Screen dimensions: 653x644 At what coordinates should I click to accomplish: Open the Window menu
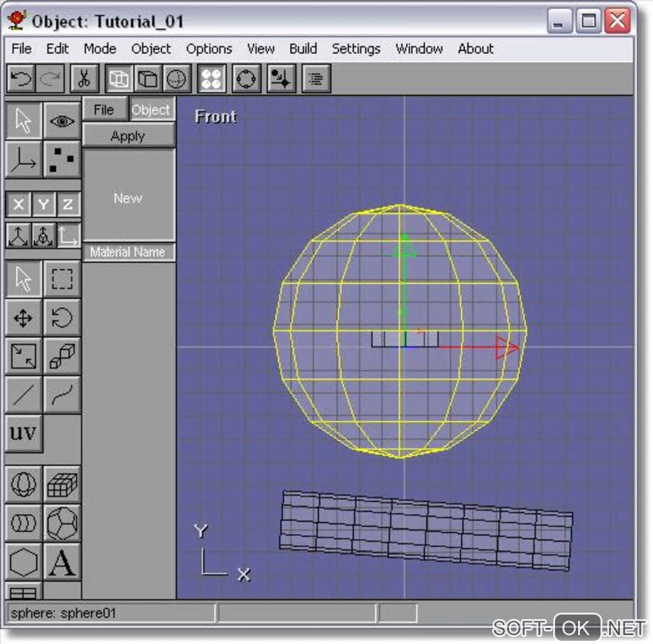pyautogui.click(x=419, y=49)
